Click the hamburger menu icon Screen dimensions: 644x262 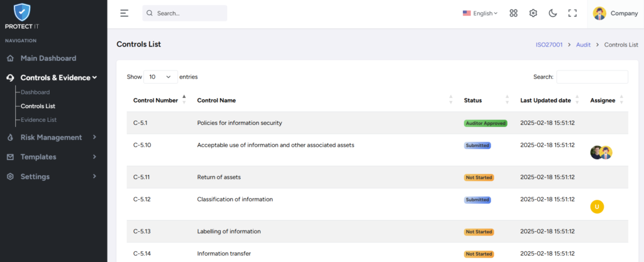tap(125, 13)
